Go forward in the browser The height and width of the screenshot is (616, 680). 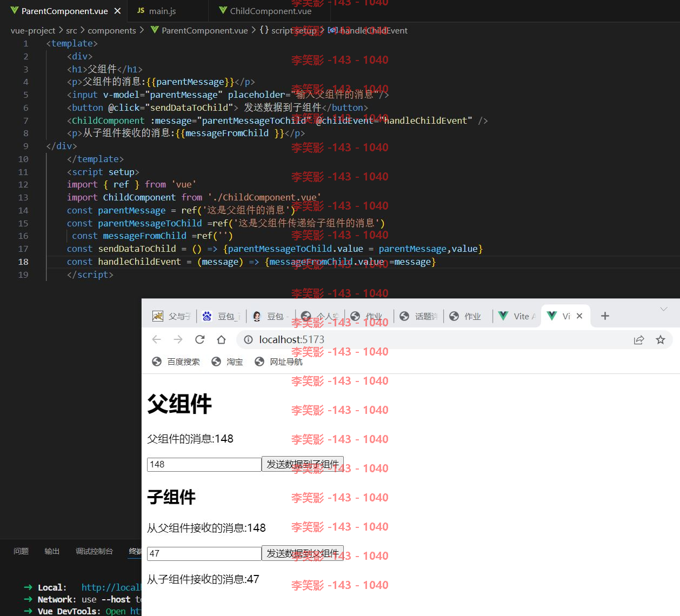pos(178,339)
